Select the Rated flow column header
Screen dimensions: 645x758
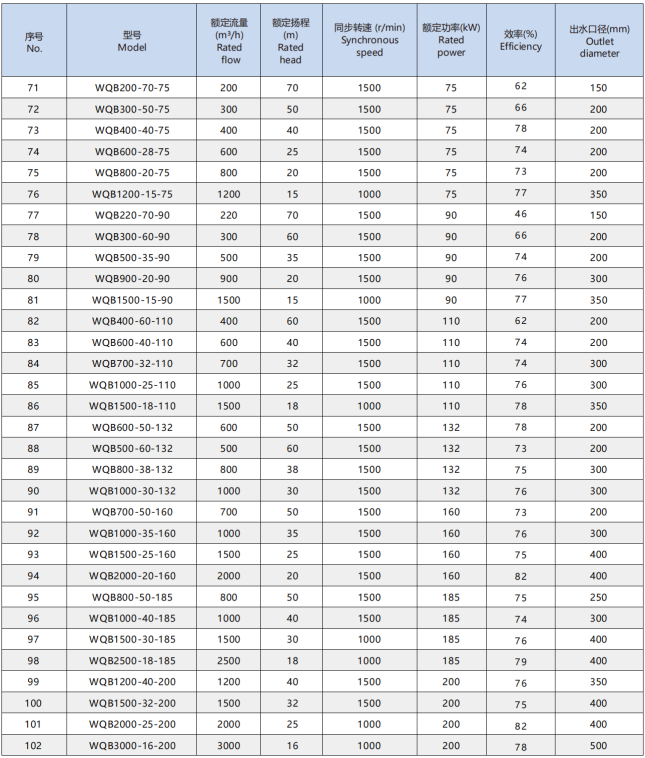point(229,41)
